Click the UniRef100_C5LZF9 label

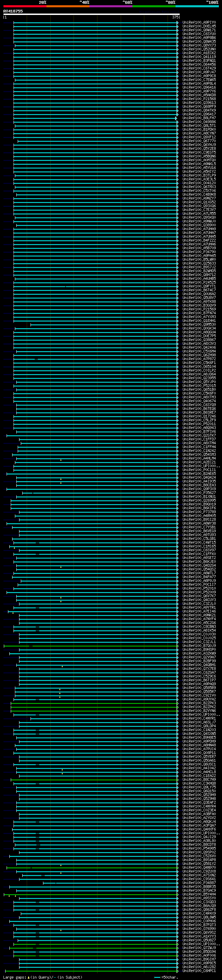tap(199, 420)
